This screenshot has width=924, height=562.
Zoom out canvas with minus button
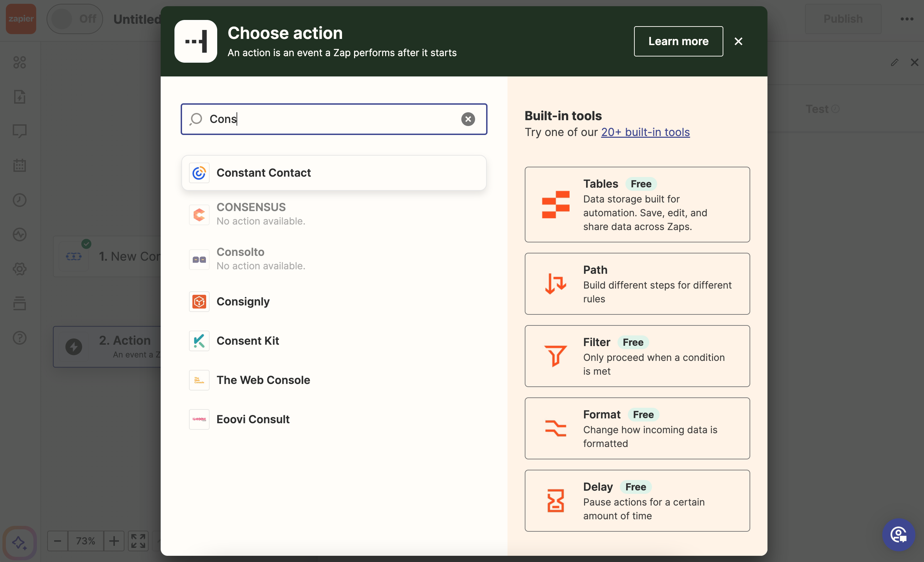coord(57,541)
